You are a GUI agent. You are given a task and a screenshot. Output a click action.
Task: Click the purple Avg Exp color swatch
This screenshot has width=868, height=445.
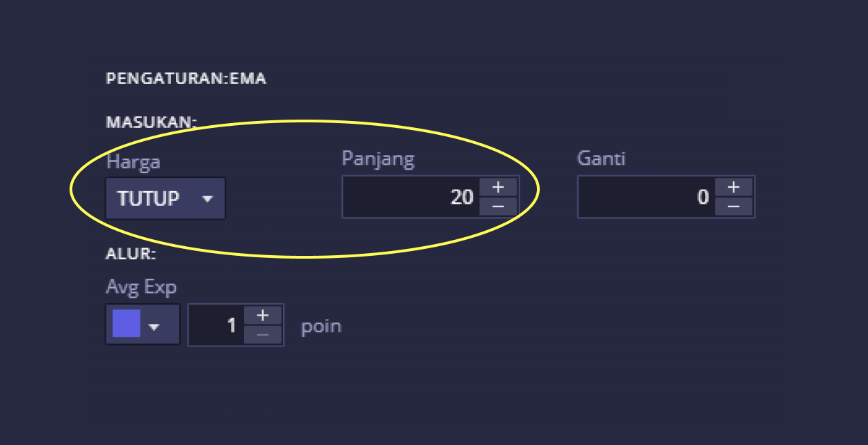(x=127, y=324)
